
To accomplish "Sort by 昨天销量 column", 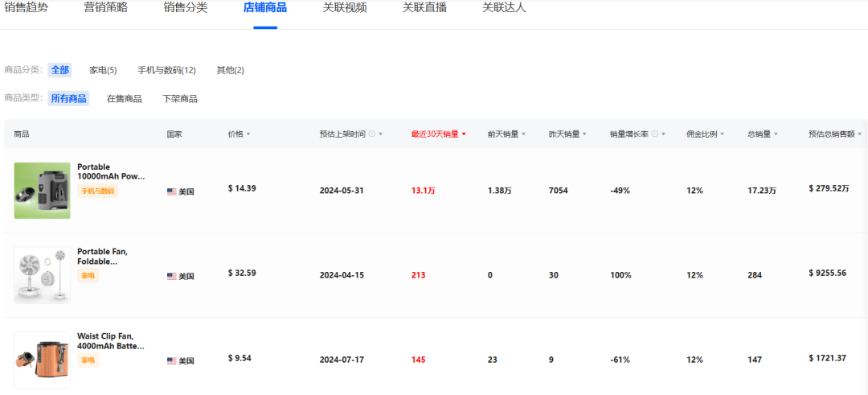I will click(x=567, y=134).
